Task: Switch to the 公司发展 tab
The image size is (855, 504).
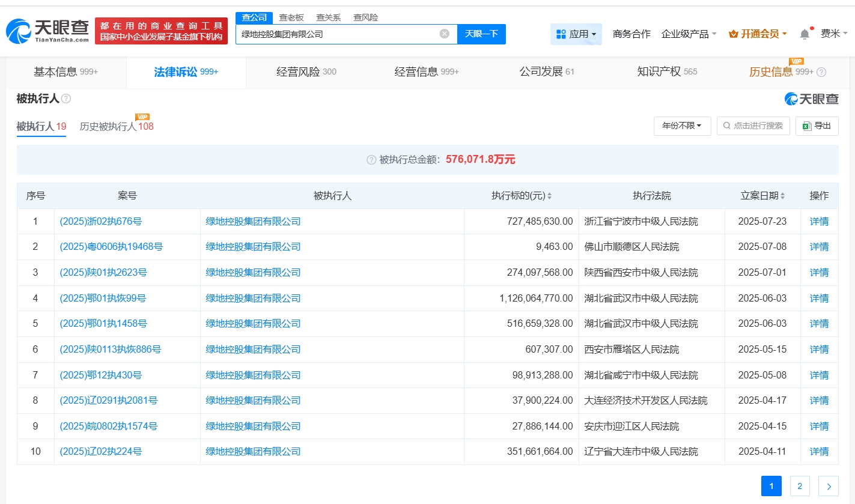Action: coord(547,72)
